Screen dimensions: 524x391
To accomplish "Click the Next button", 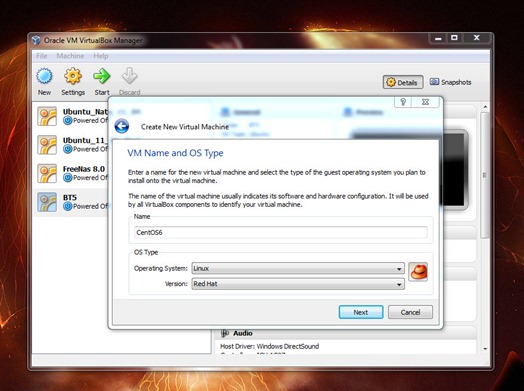I will (x=361, y=312).
